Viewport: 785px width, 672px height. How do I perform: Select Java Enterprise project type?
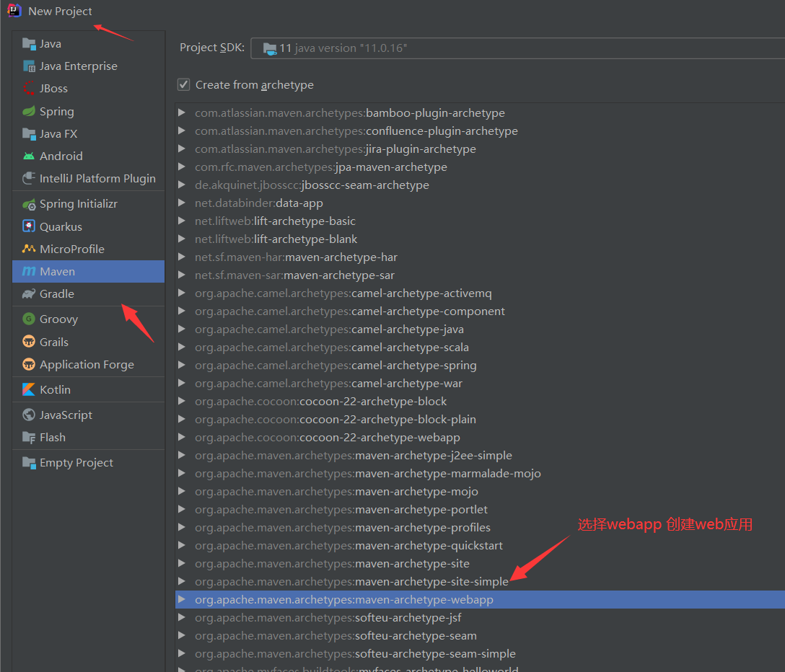88,66
